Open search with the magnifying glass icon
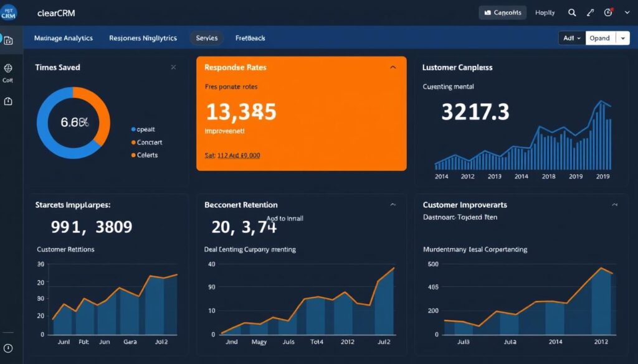Screen dimensions: 638x364 [572, 12]
